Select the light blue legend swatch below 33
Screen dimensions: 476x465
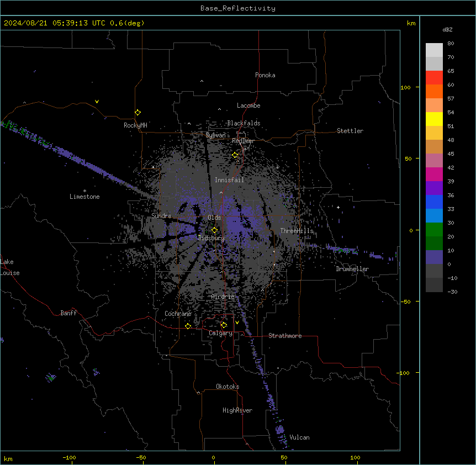pyautogui.click(x=434, y=215)
